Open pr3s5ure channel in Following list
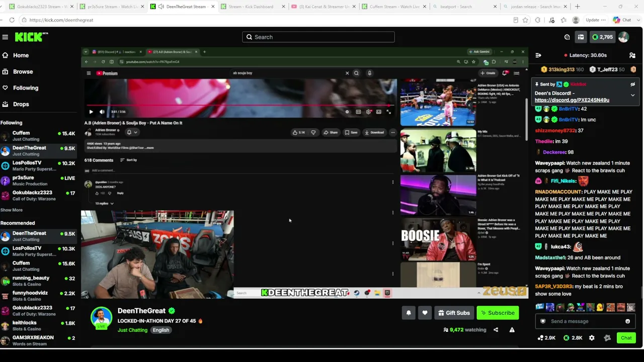Screen dimensions: 644x362 [x=38, y=180]
